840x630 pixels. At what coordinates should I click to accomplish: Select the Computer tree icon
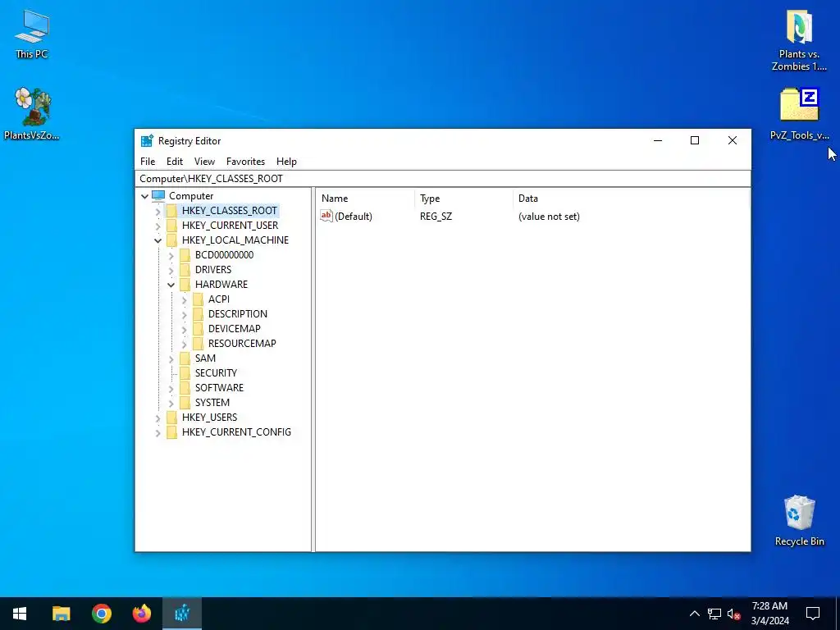(158, 195)
